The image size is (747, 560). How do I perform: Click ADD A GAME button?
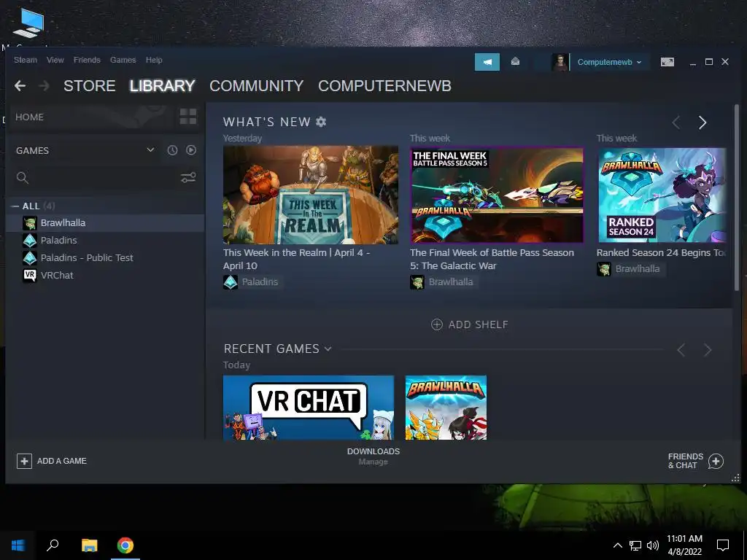pyautogui.click(x=52, y=461)
